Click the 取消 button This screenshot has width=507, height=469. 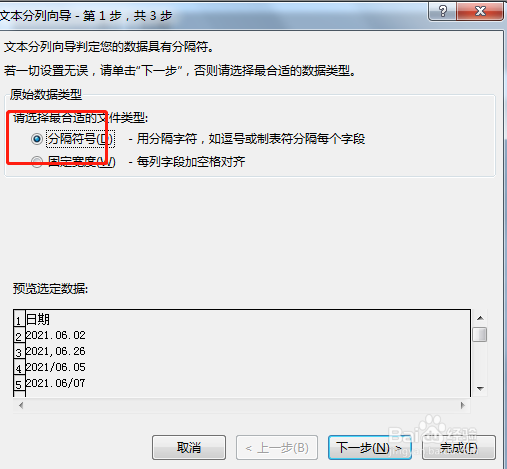click(189, 447)
